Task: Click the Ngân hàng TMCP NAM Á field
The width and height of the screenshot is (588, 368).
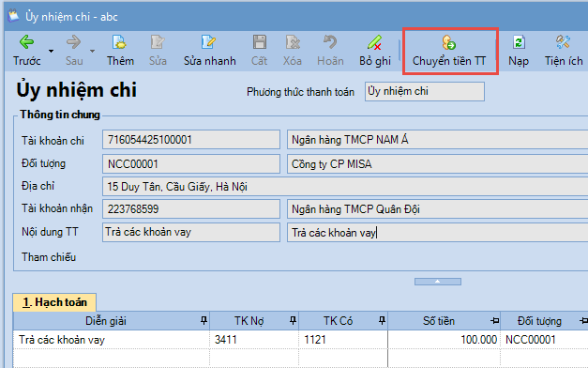Action: point(437,140)
